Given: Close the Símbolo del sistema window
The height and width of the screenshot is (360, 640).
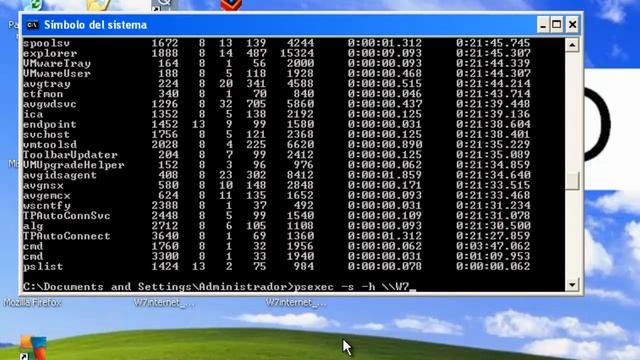Looking at the screenshot, I should 572,25.
